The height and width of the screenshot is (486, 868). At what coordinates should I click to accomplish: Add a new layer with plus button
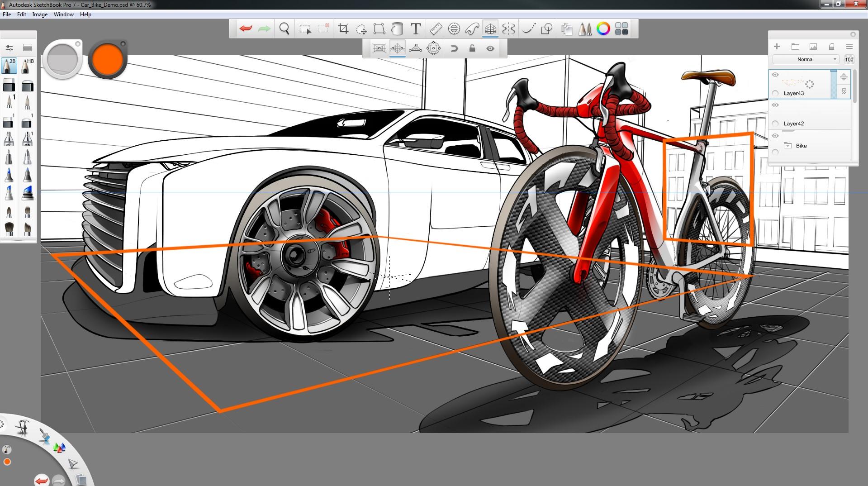pos(777,47)
